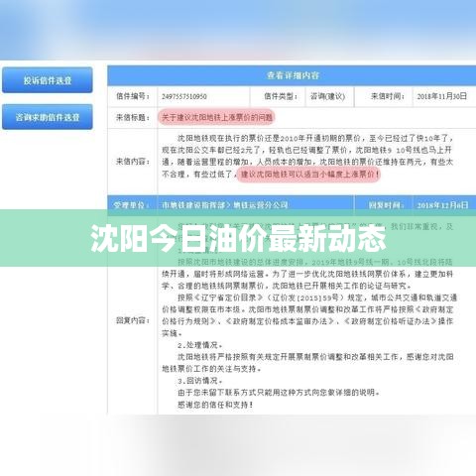Click the 来信内容 label
476x476 pixels.
132,162
